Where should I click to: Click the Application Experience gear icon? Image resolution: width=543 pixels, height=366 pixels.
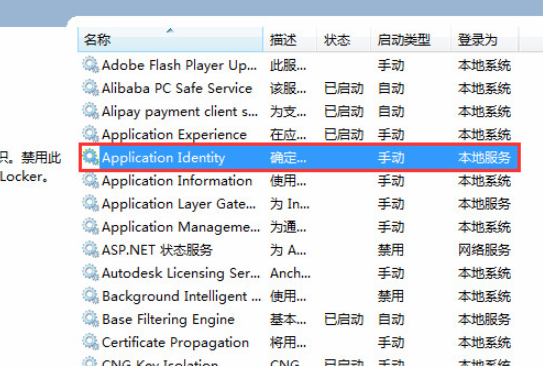[x=90, y=134]
